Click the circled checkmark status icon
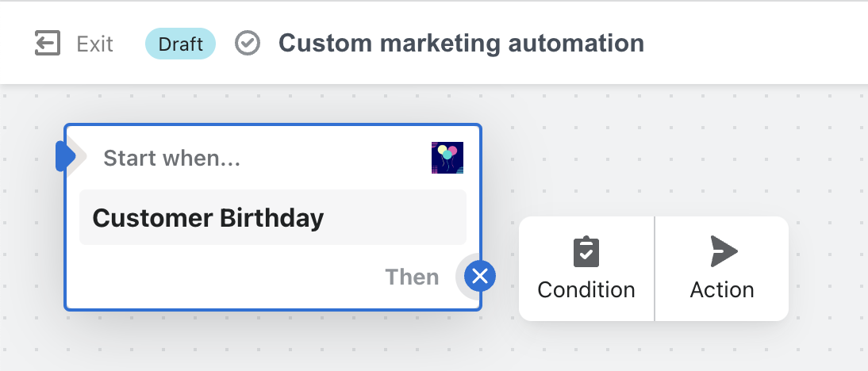This screenshot has width=868, height=371. pos(248,44)
